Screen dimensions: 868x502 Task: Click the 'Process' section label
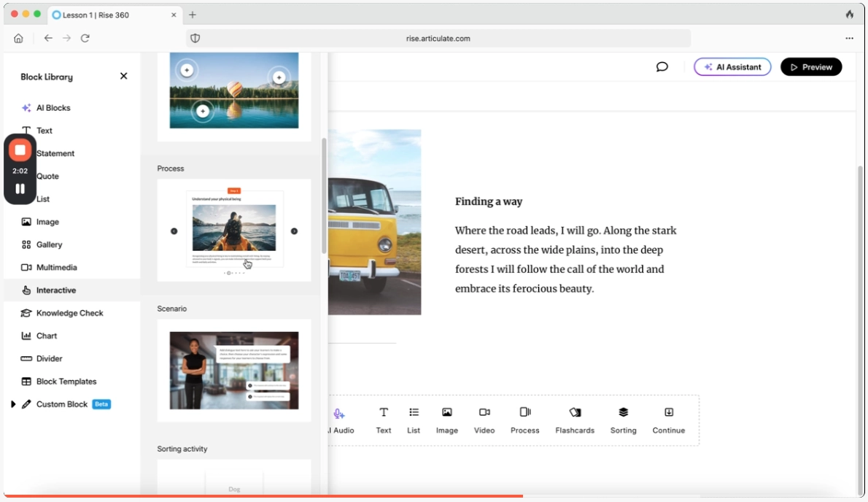pyautogui.click(x=171, y=169)
